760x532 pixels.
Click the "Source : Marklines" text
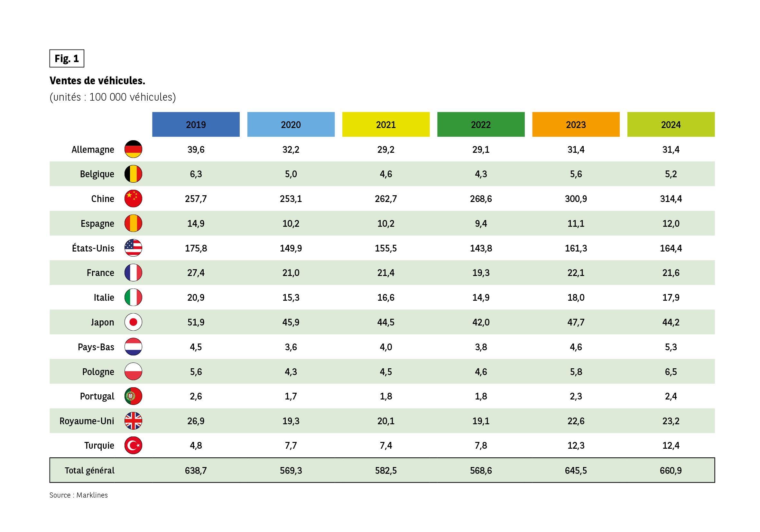(79, 495)
